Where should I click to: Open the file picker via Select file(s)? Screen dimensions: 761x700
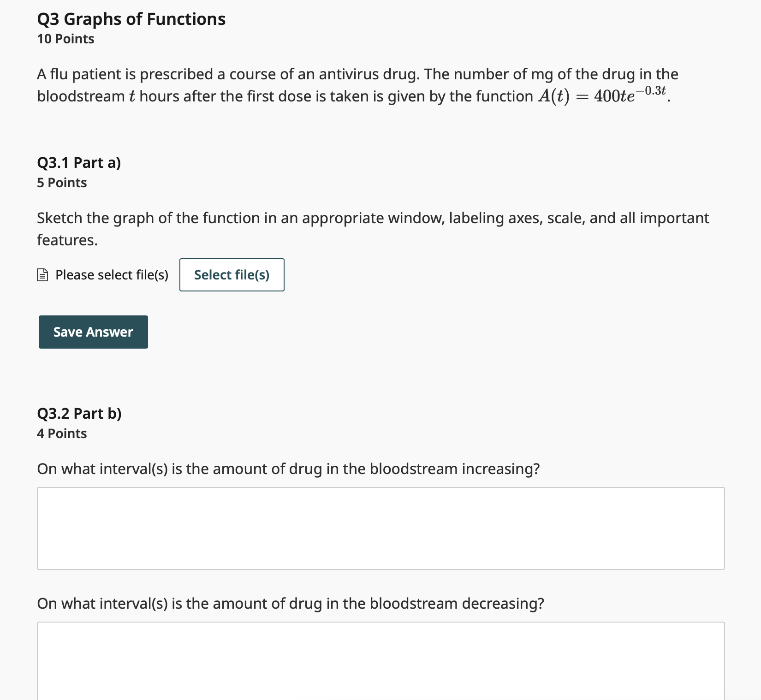(x=232, y=275)
